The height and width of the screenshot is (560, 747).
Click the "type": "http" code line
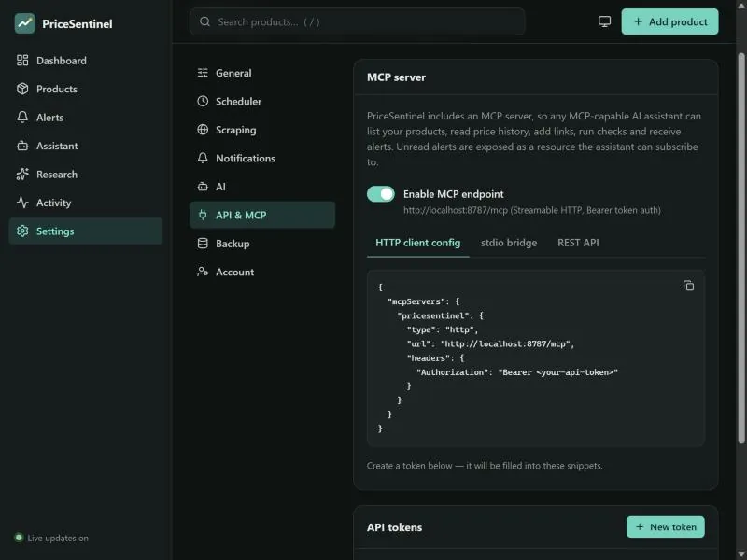pyautogui.click(x=443, y=329)
